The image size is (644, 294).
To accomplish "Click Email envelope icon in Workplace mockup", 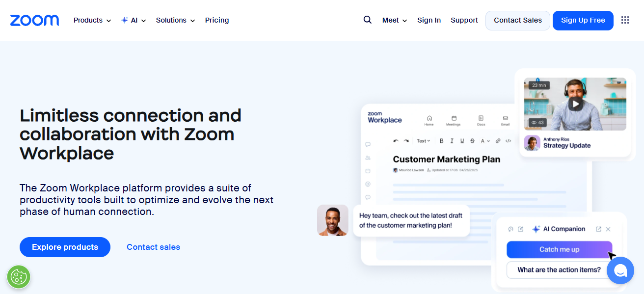I will [x=505, y=118].
